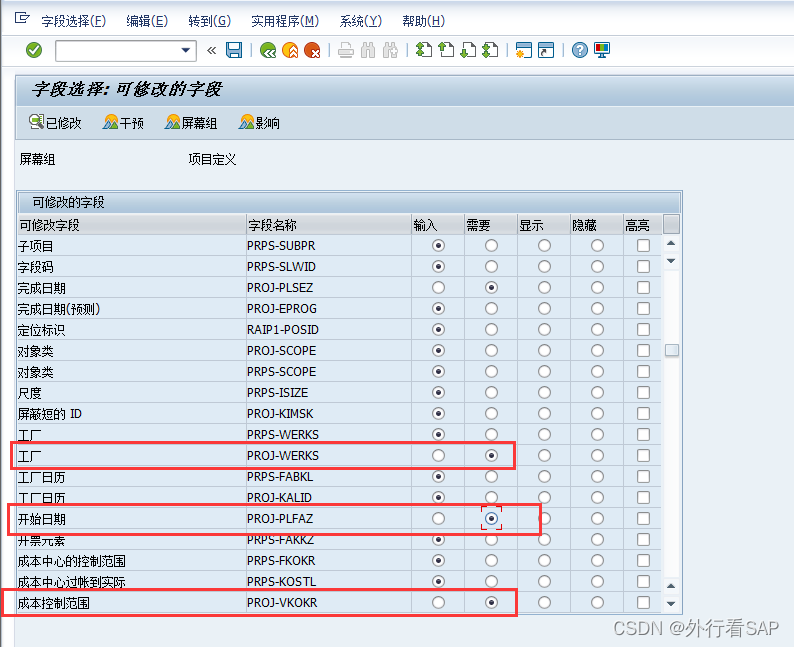The width and height of the screenshot is (794, 647).
Task: Click the green Back arrow icon
Action: pyautogui.click(x=268, y=50)
